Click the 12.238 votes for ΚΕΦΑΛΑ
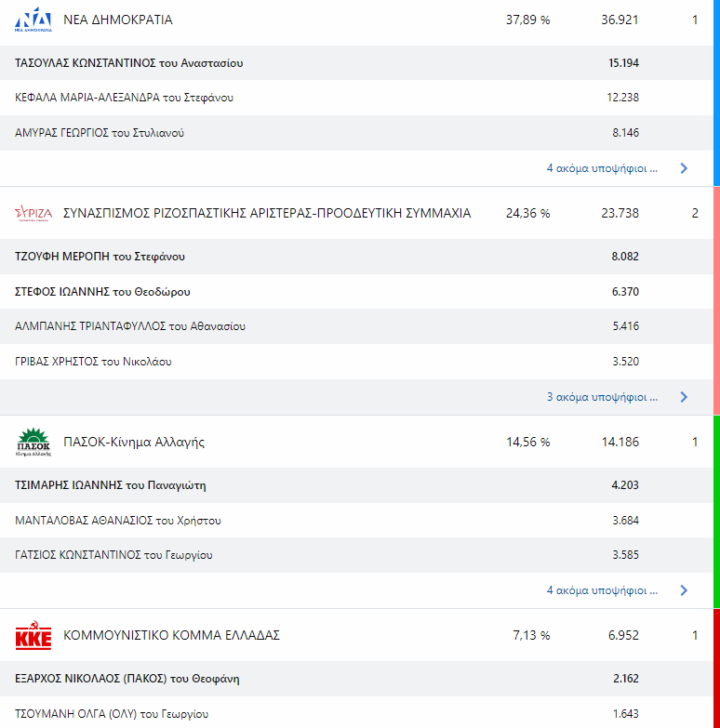The height and width of the screenshot is (728, 720). click(623, 98)
